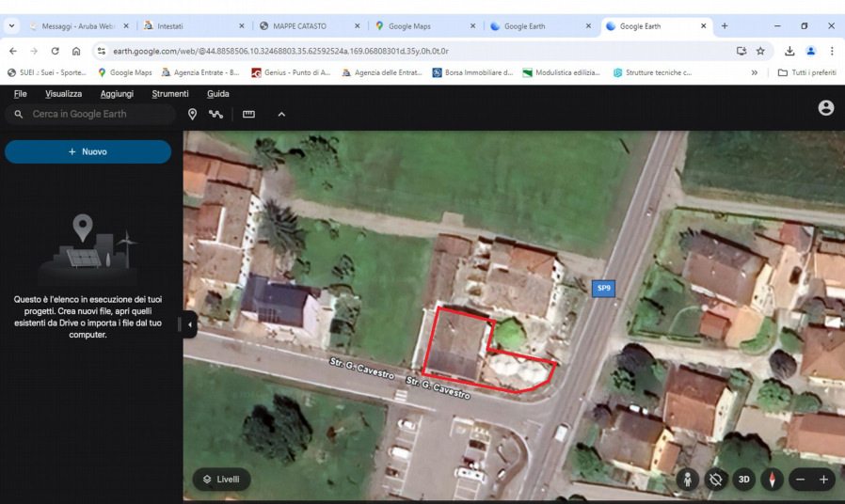Image resolution: width=845 pixels, height=504 pixels.
Task: Click the Cerca in Google Earth search field
Action: (94, 114)
